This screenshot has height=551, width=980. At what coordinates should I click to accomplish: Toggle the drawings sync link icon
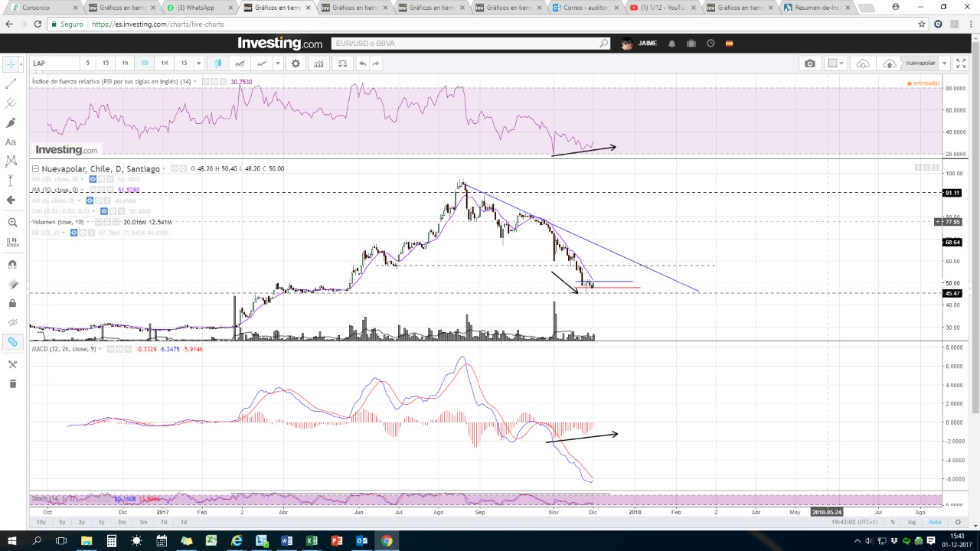pos(11,342)
